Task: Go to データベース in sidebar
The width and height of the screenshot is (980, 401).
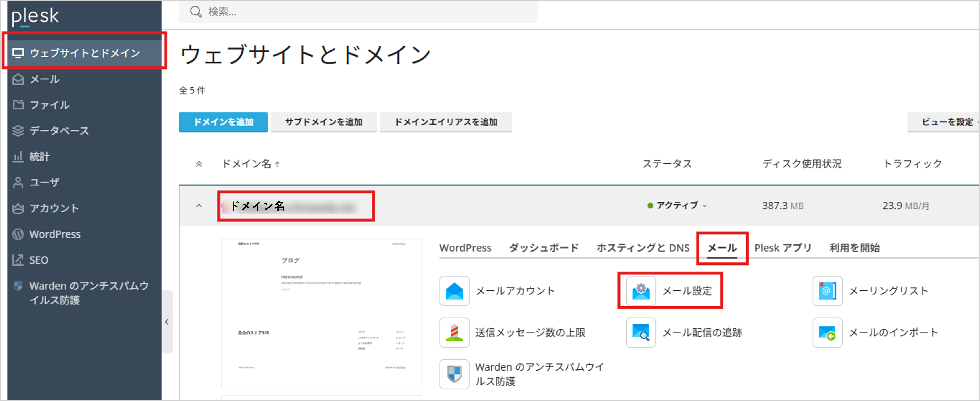Action: (59, 131)
